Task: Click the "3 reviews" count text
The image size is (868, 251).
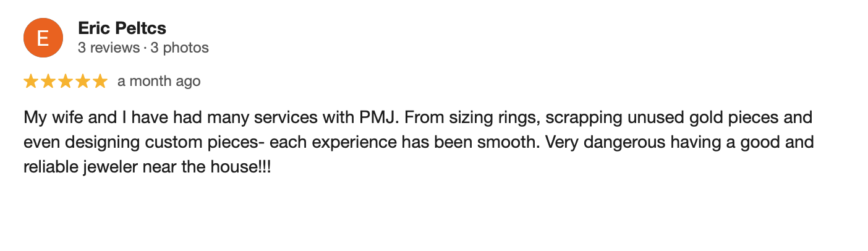Action: coord(109,48)
